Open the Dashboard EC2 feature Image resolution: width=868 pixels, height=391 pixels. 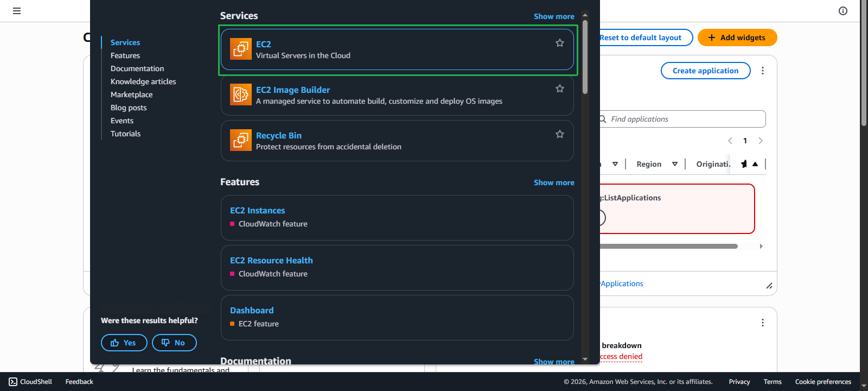pyautogui.click(x=252, y=310)
